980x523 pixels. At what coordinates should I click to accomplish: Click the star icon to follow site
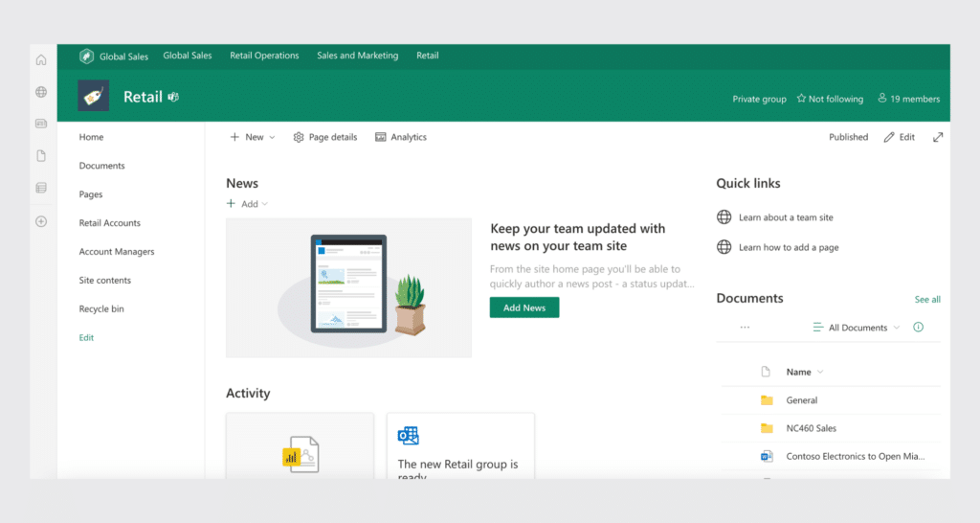click(x=801, y=99)
